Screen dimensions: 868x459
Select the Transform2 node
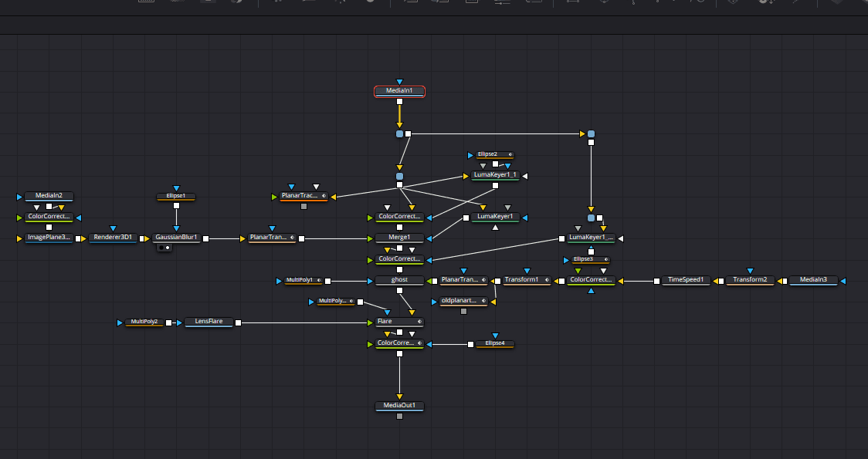(x=750, y=280)
